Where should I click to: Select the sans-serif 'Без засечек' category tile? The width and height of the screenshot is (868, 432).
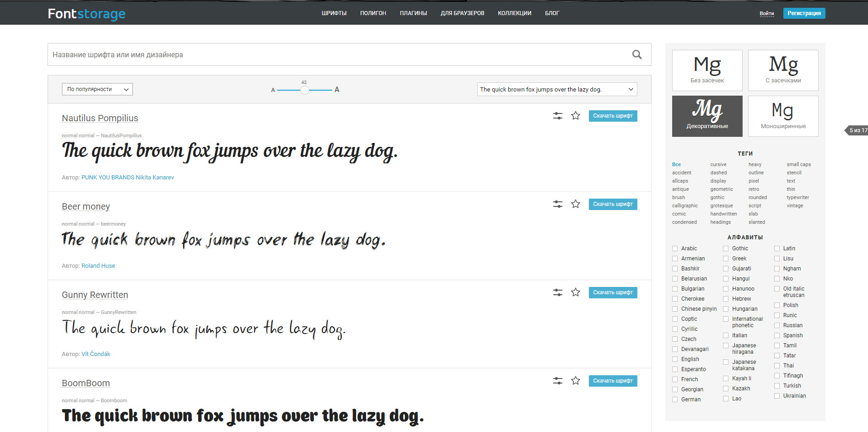tap(707, 70)
